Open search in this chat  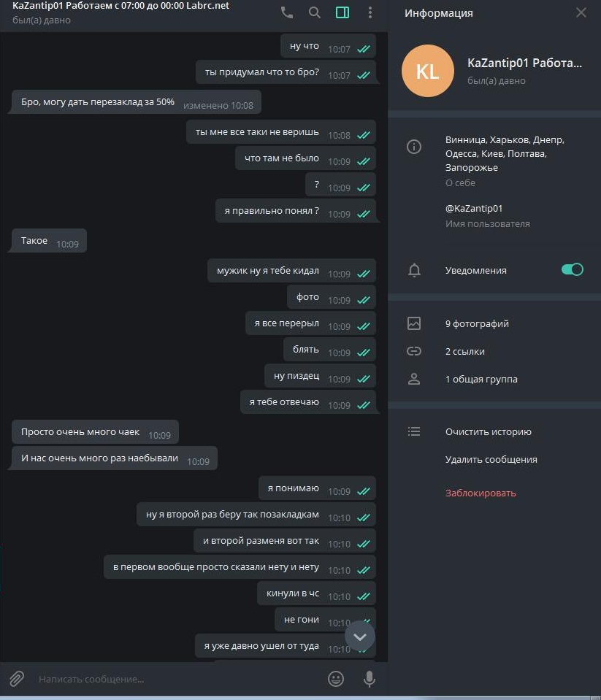coord(314,12)
